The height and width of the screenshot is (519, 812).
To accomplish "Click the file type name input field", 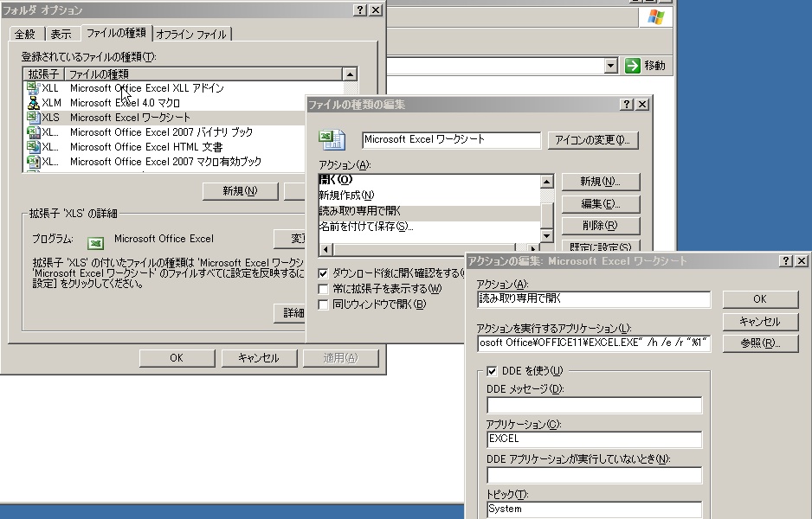I will click(x=452, y=140).
